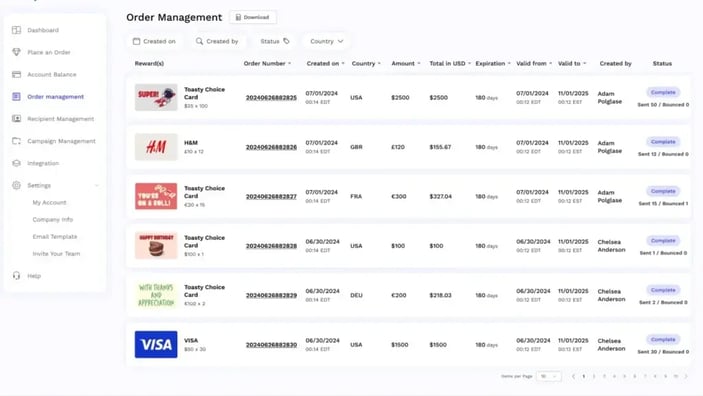
Task: Open the Country filter dropdown
Action: [326, 41]
